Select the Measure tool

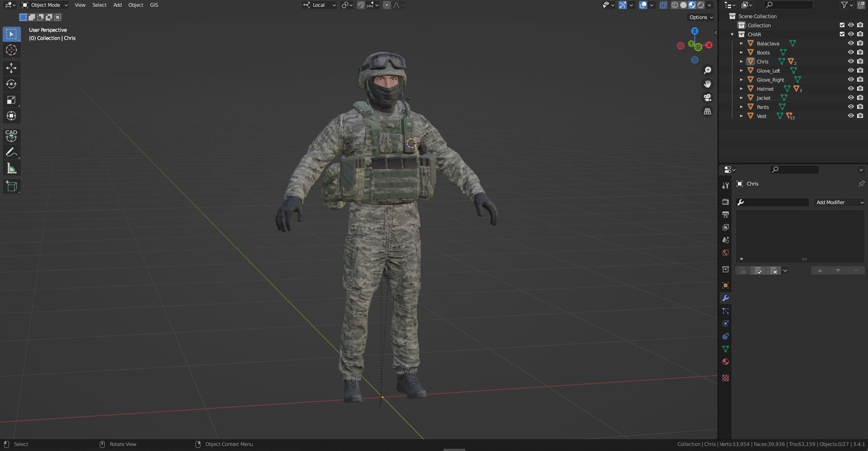click(x=11, y=168)
